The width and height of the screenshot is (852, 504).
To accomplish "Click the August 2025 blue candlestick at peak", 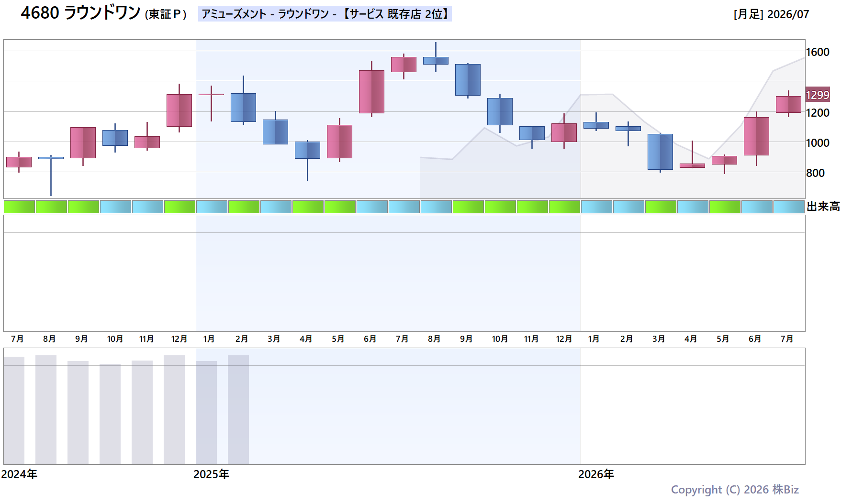I will [x=436, y=60].
